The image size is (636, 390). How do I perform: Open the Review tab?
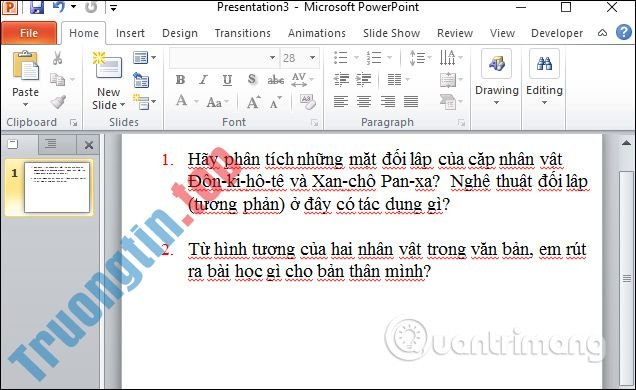tap(455, 33)
